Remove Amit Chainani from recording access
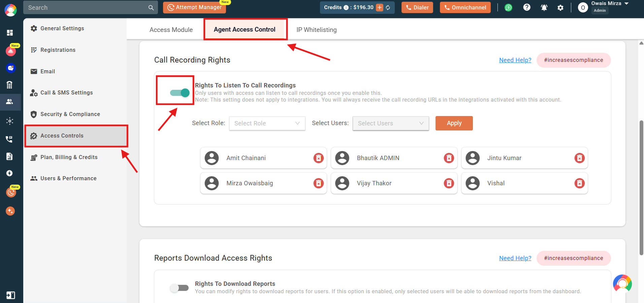This screenshot has width=644, height=303. click(x=319, y=158)
